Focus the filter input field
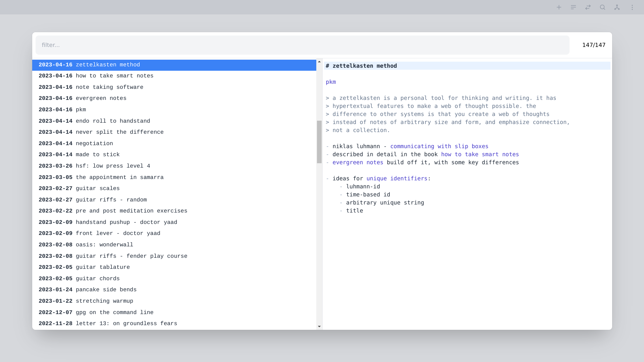Viewport: 644px width, 362px height. point(302,45)
